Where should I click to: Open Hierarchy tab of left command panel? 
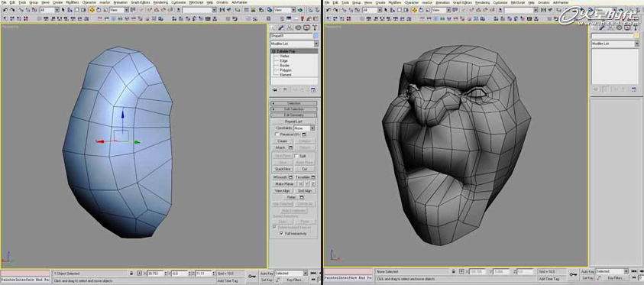[290, 28]
